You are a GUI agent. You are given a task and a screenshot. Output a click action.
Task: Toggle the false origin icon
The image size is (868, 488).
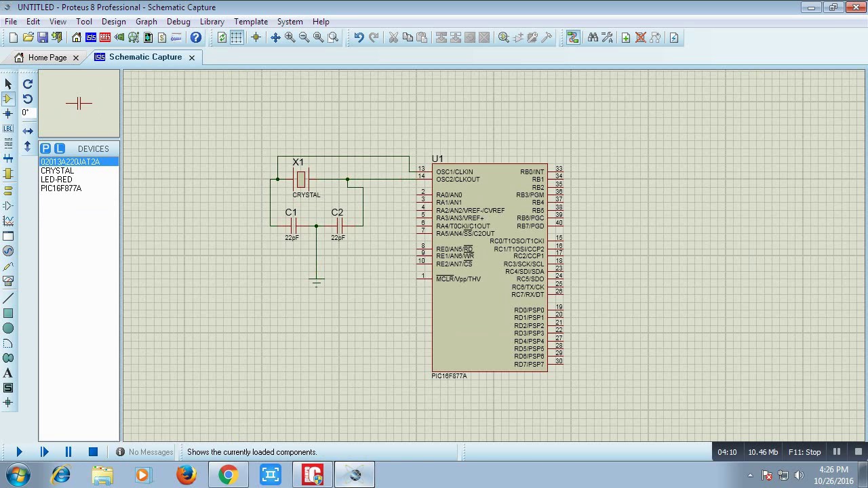click(256, 37)
